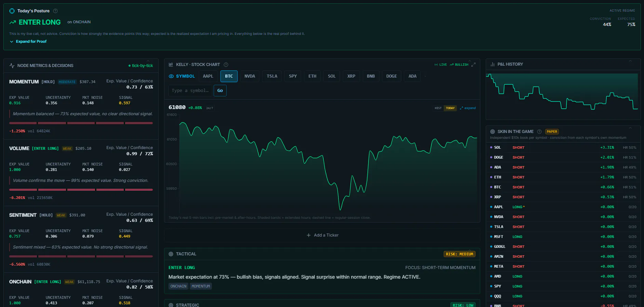The width and height of the screenshot is (644, 307).
Task: Click the Tactical panel target icon
Action: [x=171, y=254]
